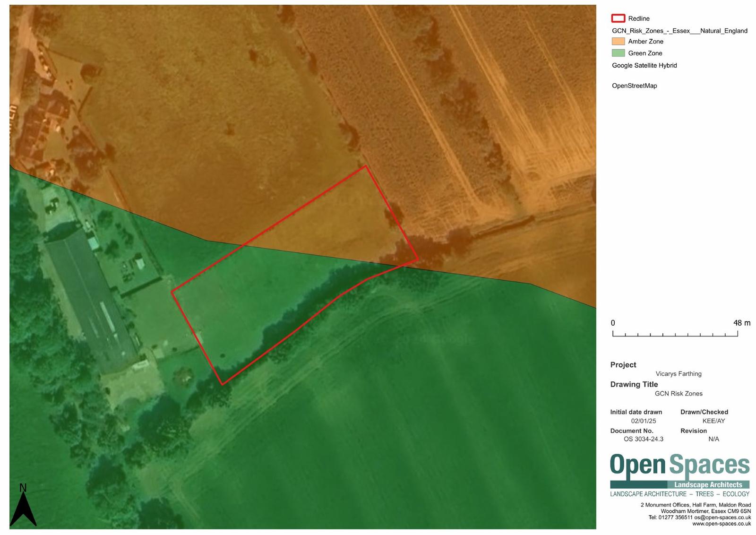Click the scale bar ruler

pyautogui.click(x=675, y=334)
